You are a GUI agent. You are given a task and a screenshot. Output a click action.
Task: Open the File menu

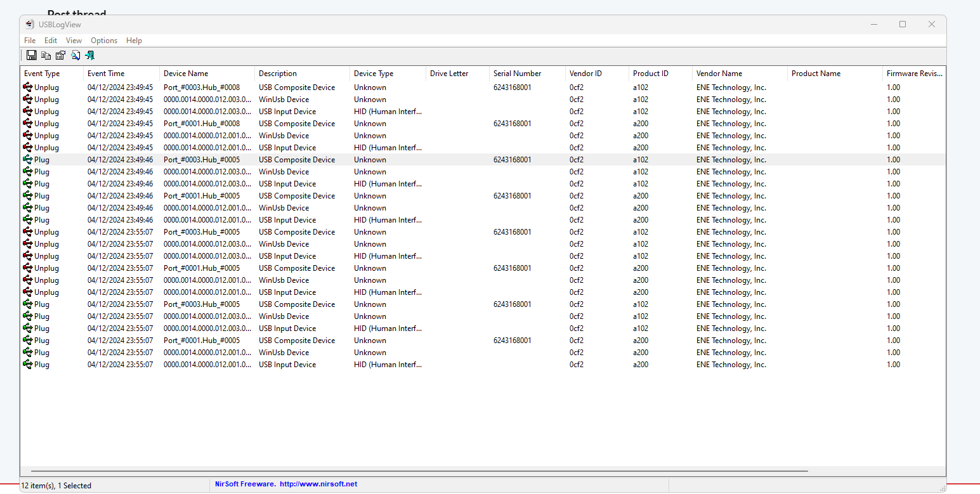[x=30, y=41]
